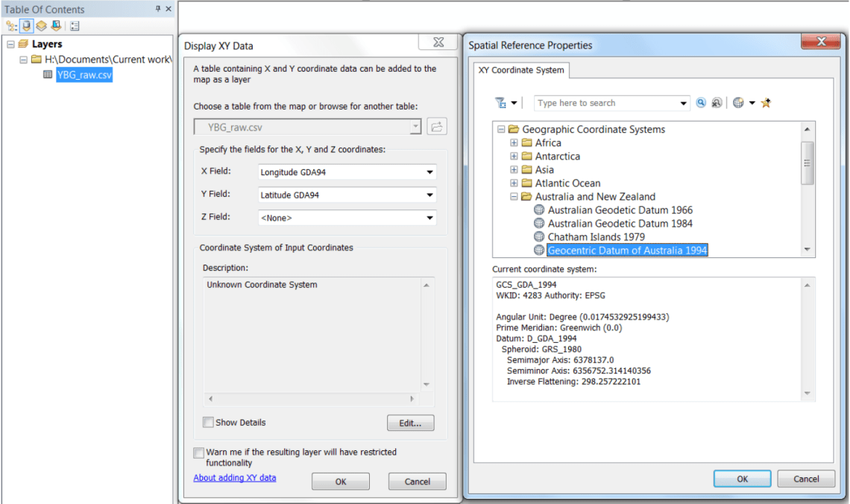Open Table of Contents Options icon

(75, 26)
